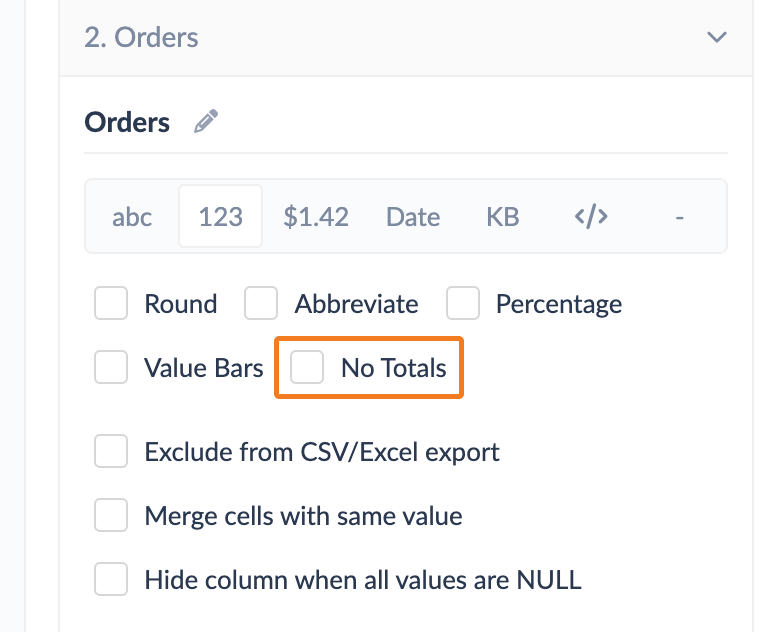Collapse the 2. Orders section chevron
The height and width of the screenshot is (632, 768).
(x=717, y=37)
